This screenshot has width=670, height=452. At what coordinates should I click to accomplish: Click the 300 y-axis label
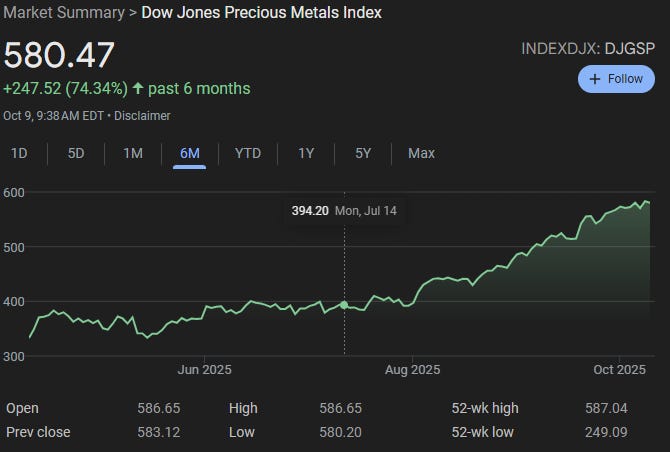[x=14, y=357]
